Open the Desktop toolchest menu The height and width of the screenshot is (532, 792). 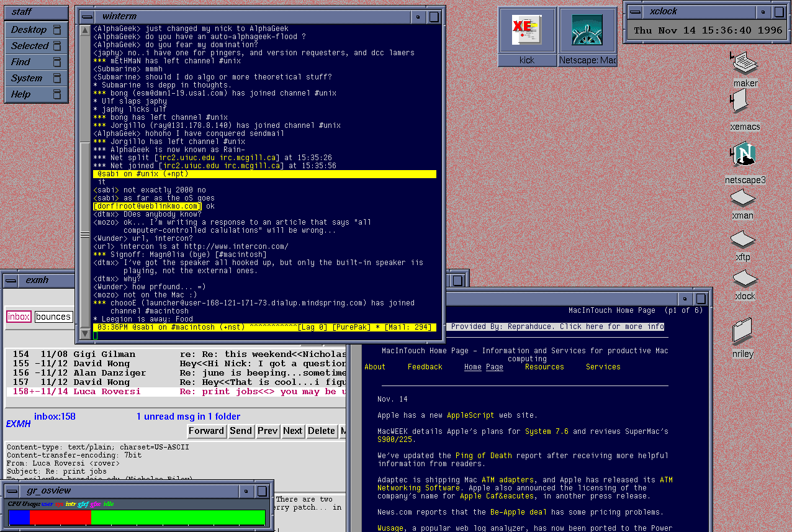(x=37, y=30)
